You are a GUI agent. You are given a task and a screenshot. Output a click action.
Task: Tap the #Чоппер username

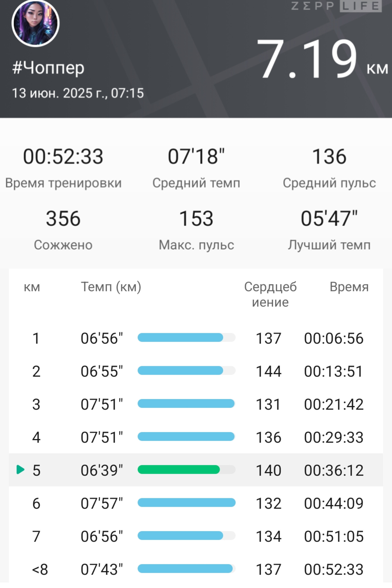click(49, 68)
